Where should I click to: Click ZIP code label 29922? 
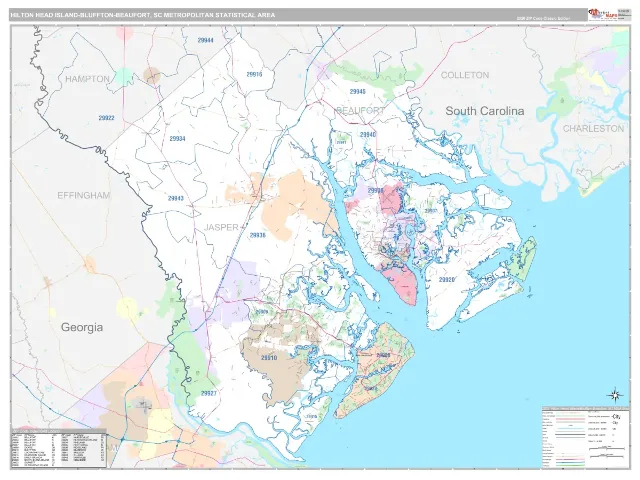click(107, 118)
